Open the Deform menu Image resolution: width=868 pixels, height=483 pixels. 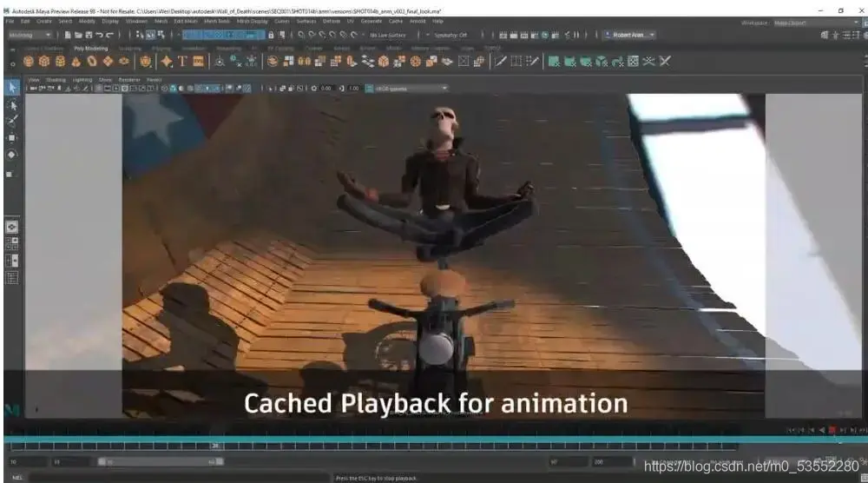coord(332,21)
